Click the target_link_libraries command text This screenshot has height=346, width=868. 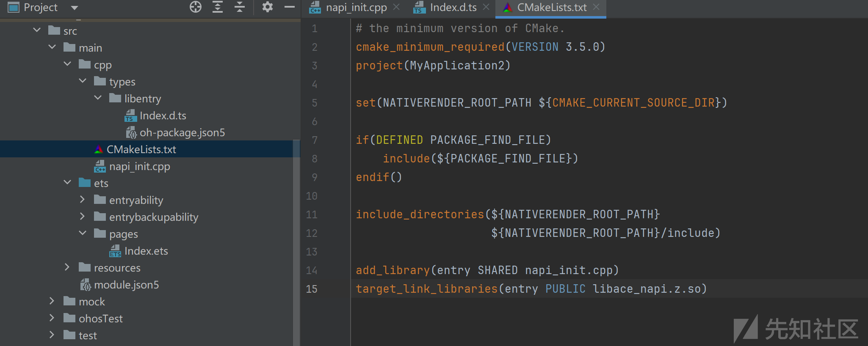[427, 289]
